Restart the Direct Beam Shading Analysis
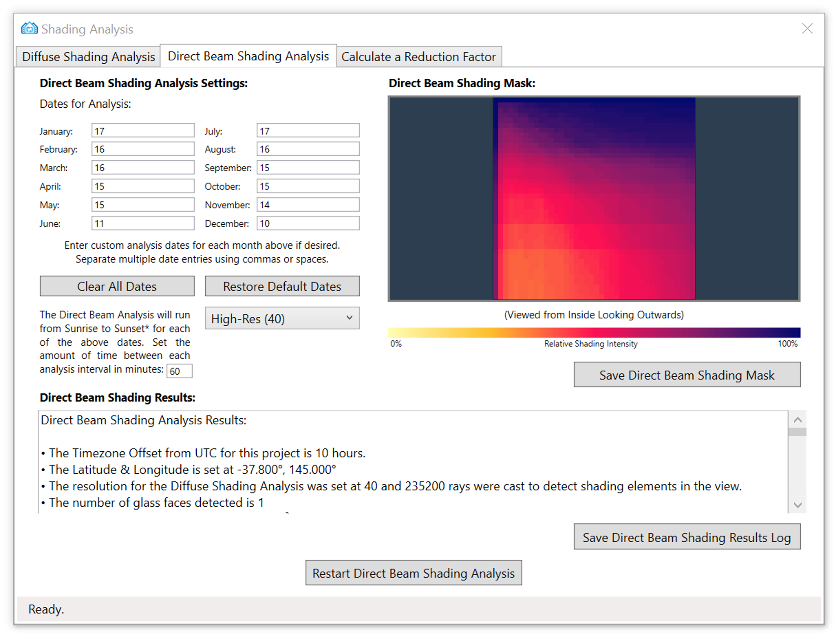 (413, 573)
